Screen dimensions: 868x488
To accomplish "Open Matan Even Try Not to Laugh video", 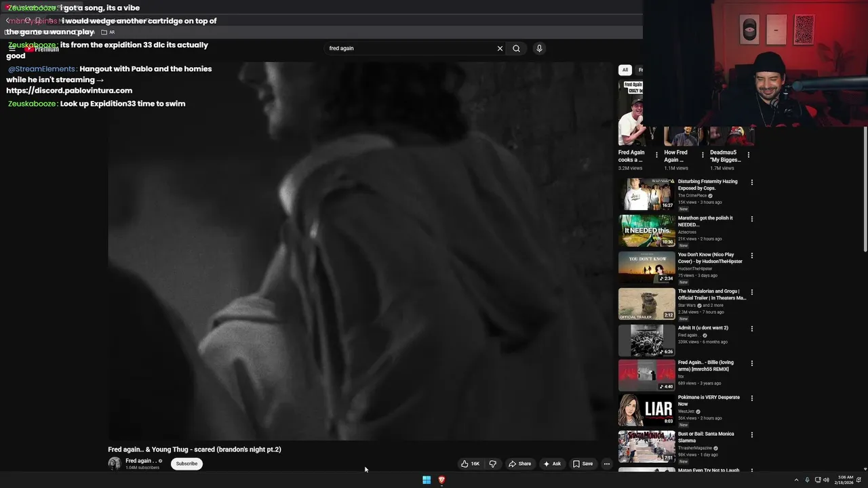I will 709,470.
